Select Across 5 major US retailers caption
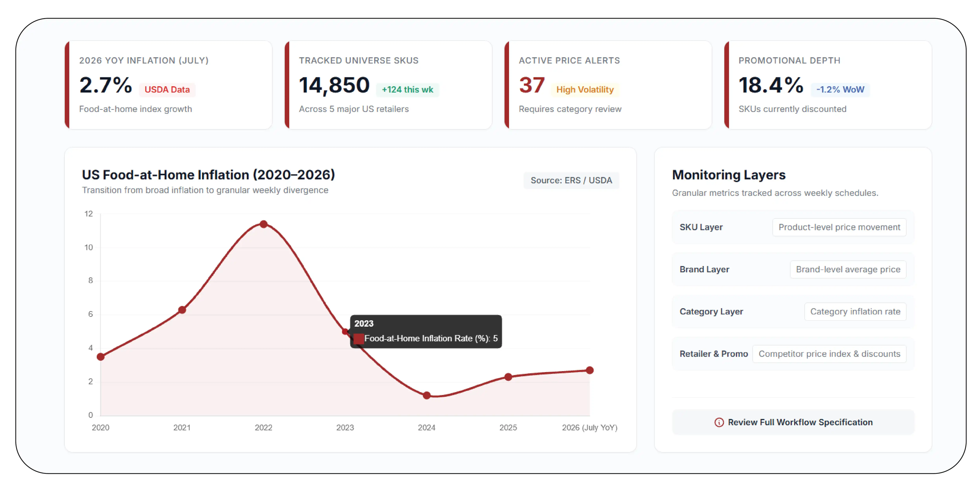980x486 pixels. tap(354, 109)
